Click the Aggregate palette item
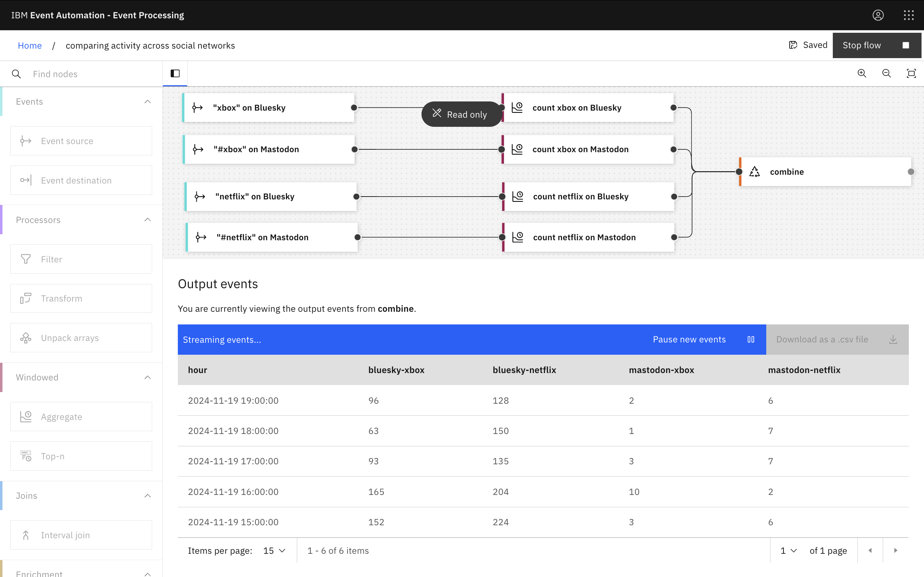Viewport: 924px width, 577px height. 81,417
